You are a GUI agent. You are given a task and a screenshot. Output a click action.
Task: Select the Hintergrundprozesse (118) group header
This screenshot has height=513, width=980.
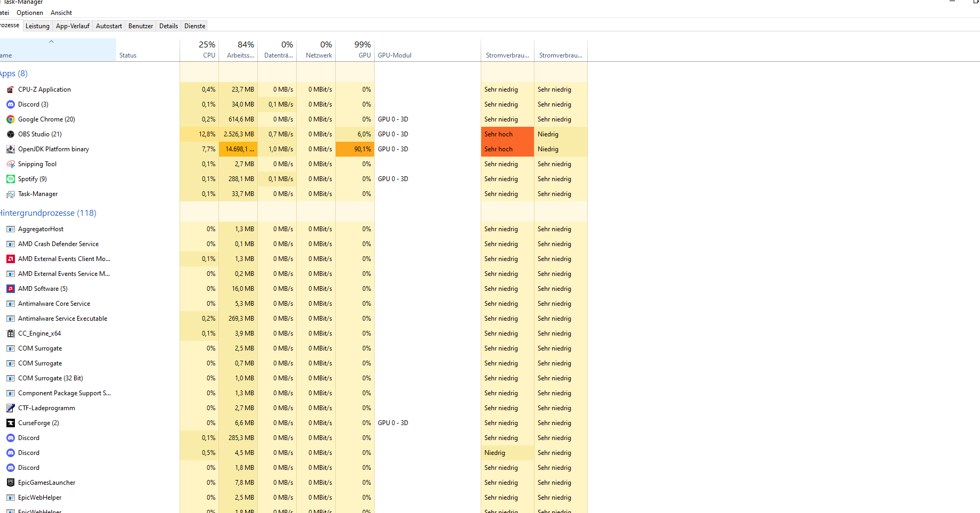48,213
